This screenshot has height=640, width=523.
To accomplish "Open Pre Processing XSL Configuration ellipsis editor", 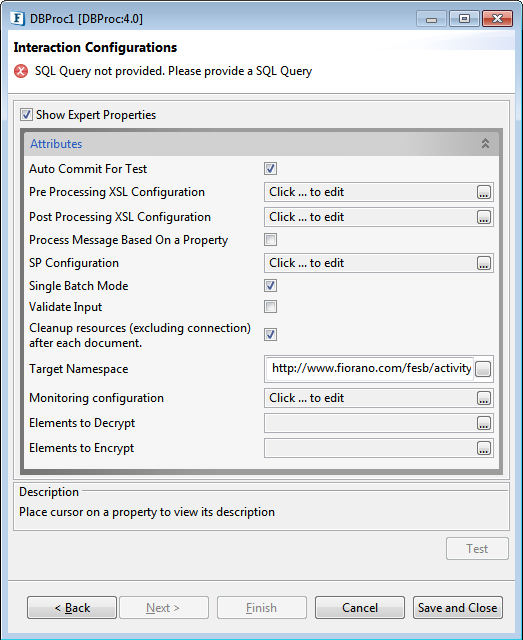I will pyautogui.click(x=483, y=192).
